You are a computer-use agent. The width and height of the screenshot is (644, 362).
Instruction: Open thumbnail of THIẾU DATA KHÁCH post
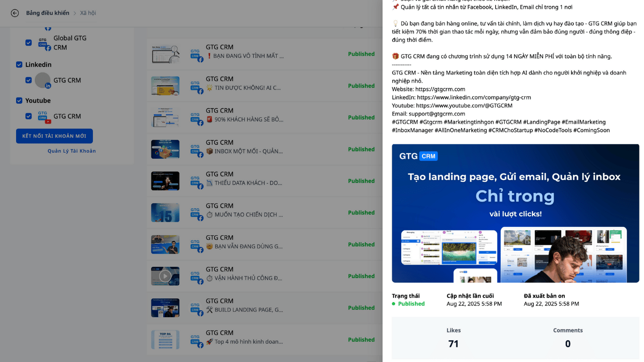coord(165,181)
